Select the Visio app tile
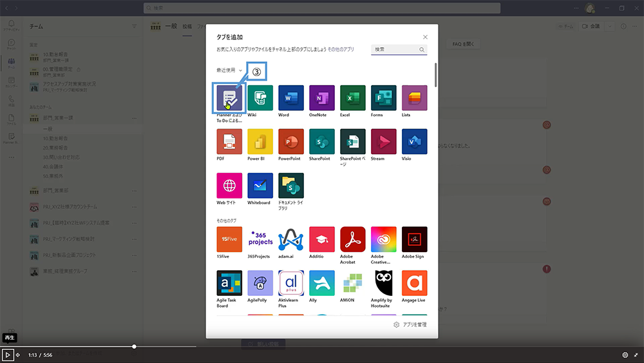 click(414, 141)
